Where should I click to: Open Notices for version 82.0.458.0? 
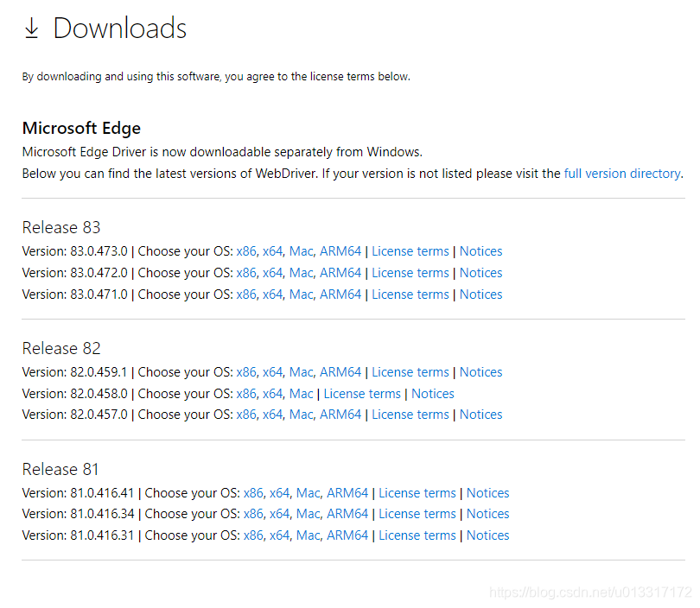point(433,394)
